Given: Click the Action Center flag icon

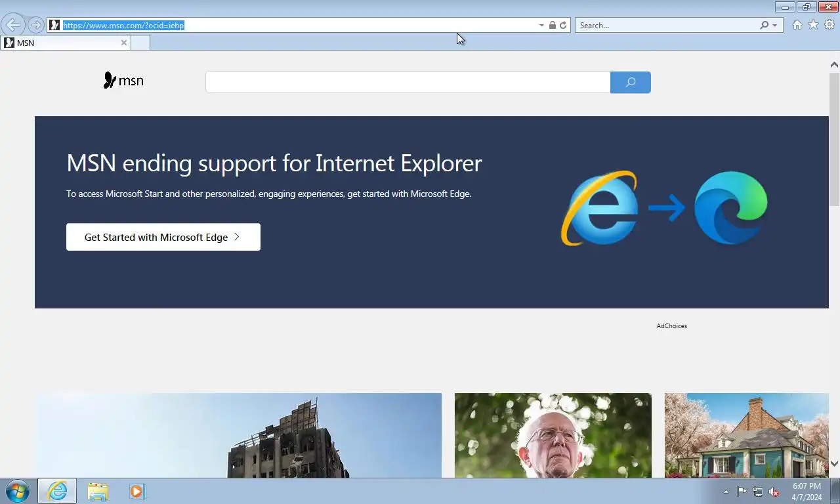Looking at the screenshot, I should point(742,492).
